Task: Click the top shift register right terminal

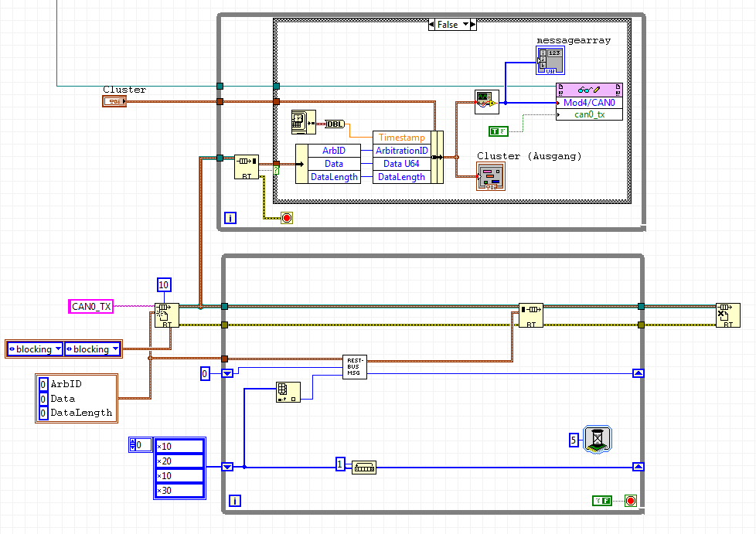Action: [639, 373]
